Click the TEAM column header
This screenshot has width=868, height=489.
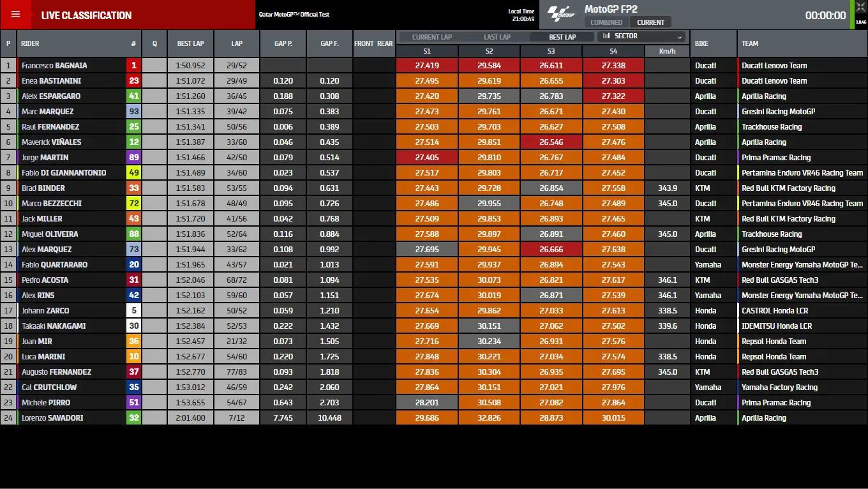[750, 43]
